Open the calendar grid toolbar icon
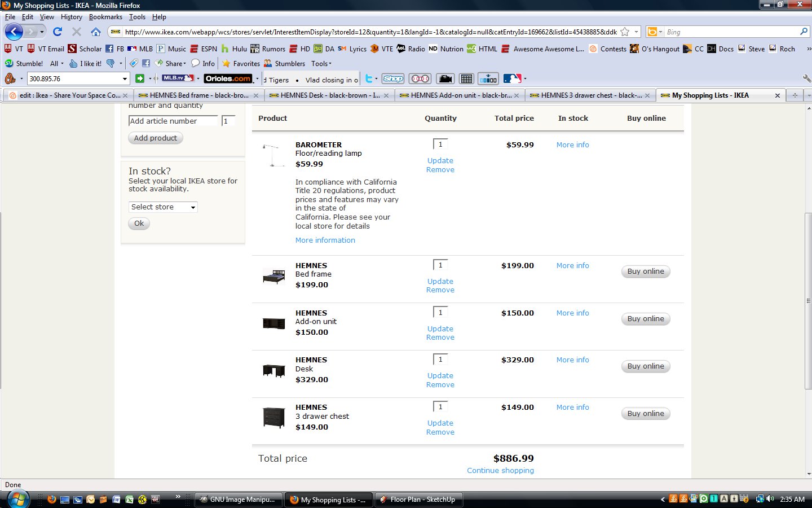Image resolution: width=812 pixels, height=508 pixels. click(466, 78)
